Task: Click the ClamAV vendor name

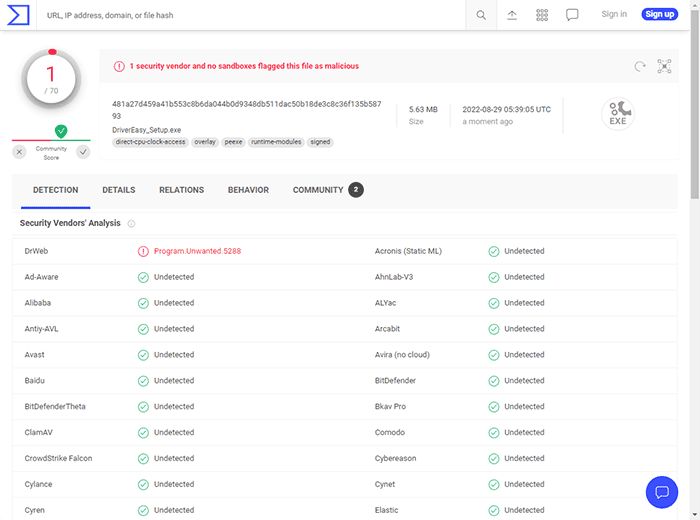Action: coord(38,432)
